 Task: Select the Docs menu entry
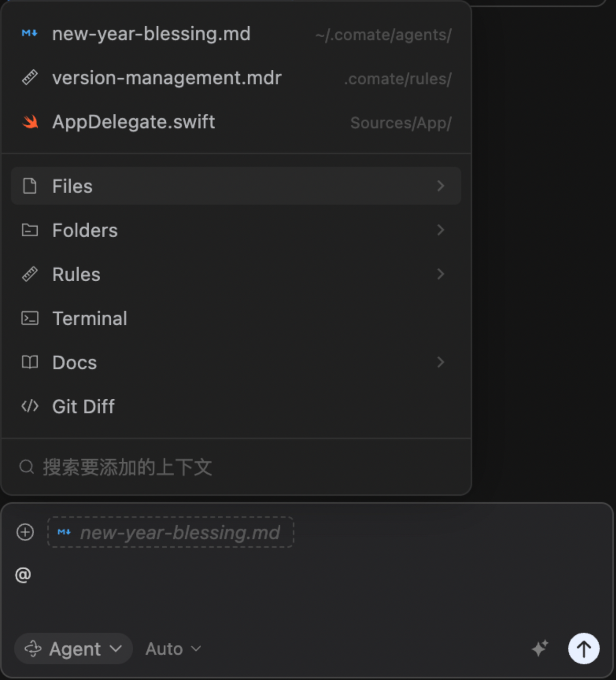click(75, 363)
